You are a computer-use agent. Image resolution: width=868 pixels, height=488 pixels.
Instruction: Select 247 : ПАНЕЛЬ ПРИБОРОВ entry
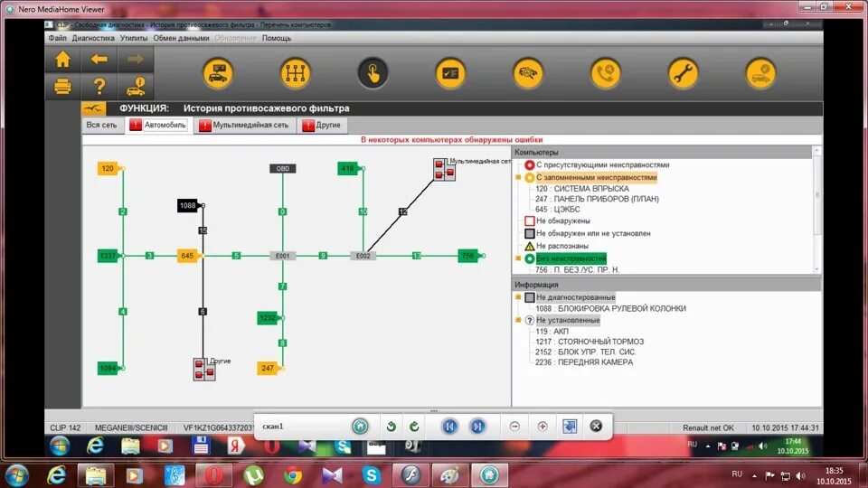[597, 199]
